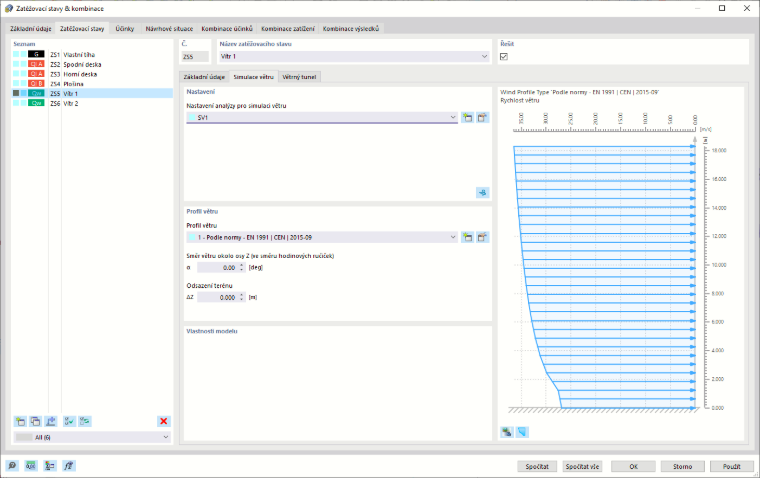Switch to Zatěžovací stavy tab
The image size is (760, 478).
click(x=82, y=29)
